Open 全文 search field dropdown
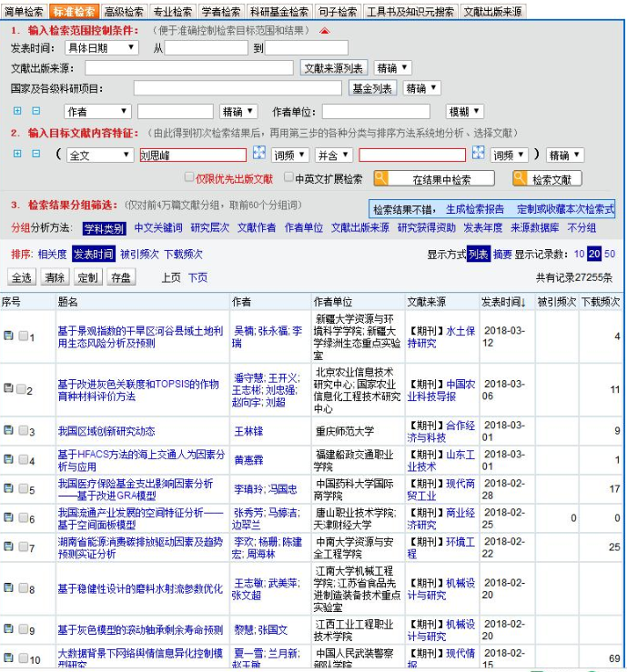 point(99,155)
